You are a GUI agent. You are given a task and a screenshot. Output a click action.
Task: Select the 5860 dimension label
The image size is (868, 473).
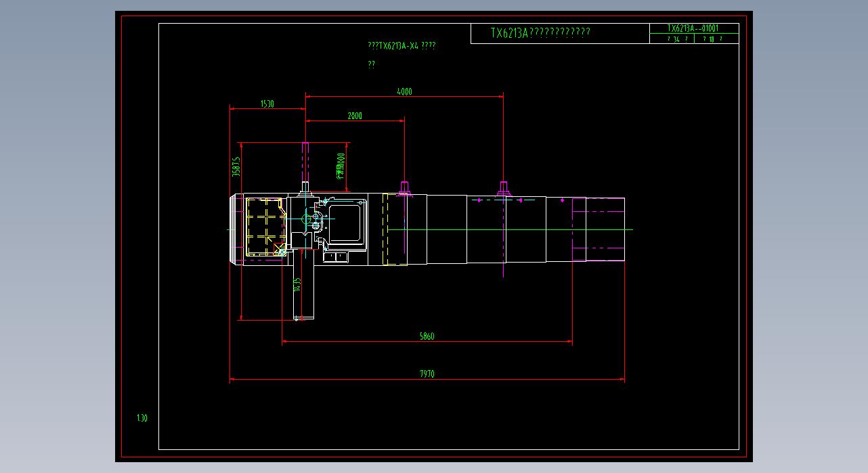427,336
